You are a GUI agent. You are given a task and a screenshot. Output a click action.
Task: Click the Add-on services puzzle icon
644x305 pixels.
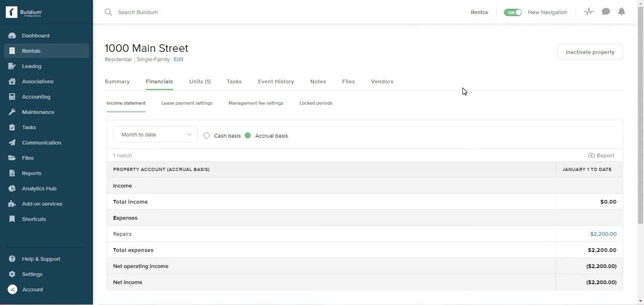(x=12, y=204)
